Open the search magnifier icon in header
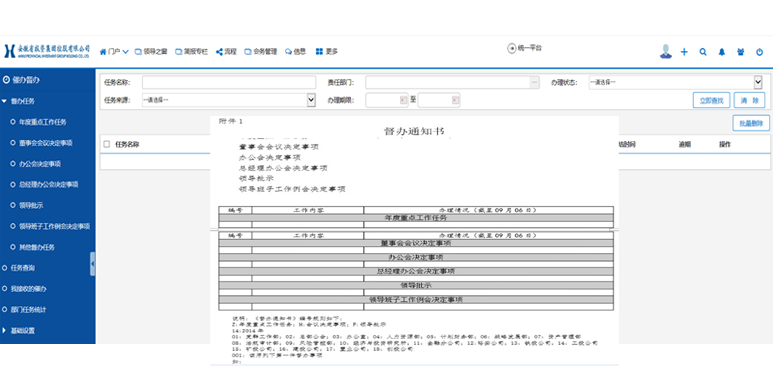Viewport: 773px width, 388px height. click(x=703, y=52)
